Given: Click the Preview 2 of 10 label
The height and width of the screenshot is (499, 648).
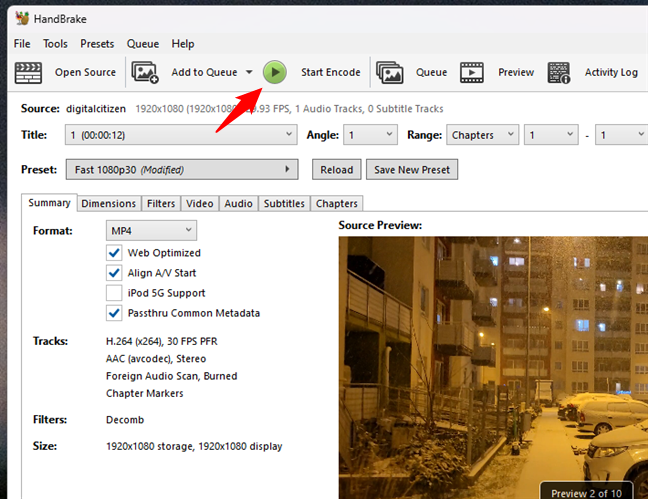Looking at the screenshot, I should [586, 493].
